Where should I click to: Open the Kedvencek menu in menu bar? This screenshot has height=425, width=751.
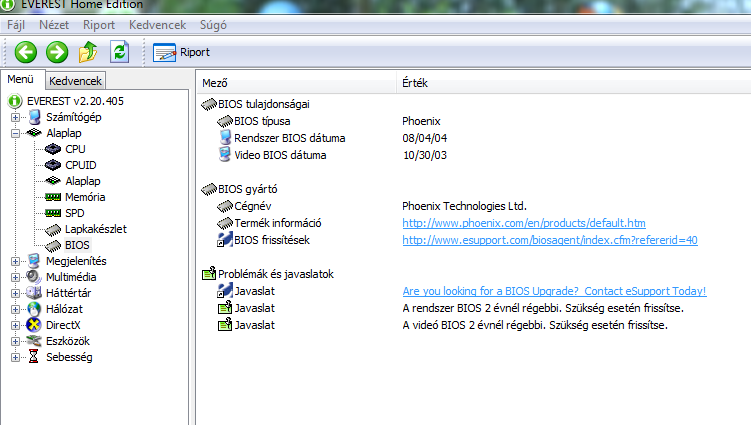tap(157, 25)
